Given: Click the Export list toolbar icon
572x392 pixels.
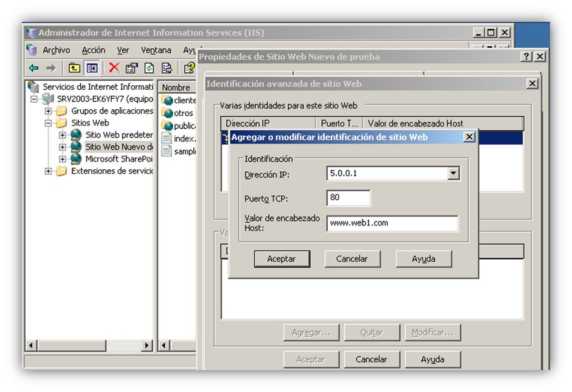Looking at the screenshot, I should click(x=167, y=68).
